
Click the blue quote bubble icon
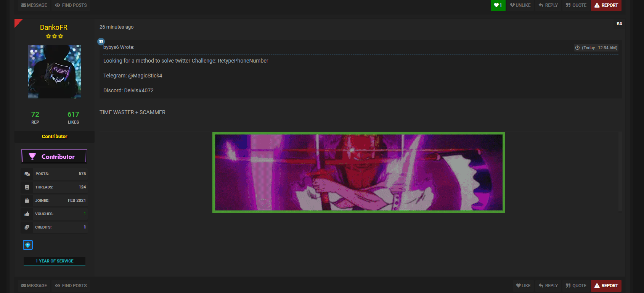tap(101, 41)
